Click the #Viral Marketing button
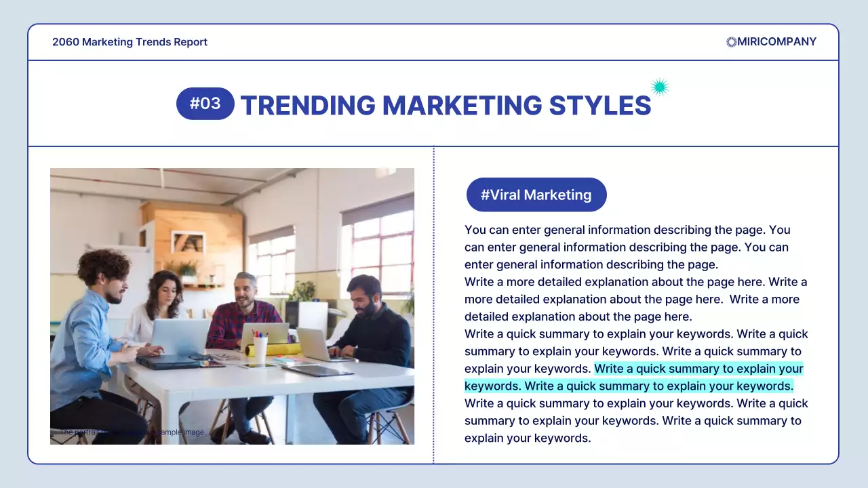The height and width of the screenshot is (488, 868). (536, 195)
